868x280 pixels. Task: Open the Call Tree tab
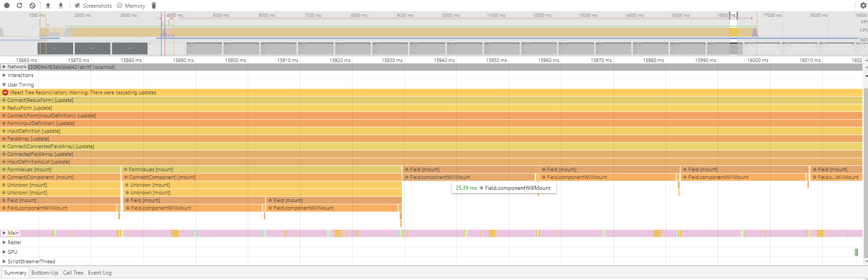(73, 273)
